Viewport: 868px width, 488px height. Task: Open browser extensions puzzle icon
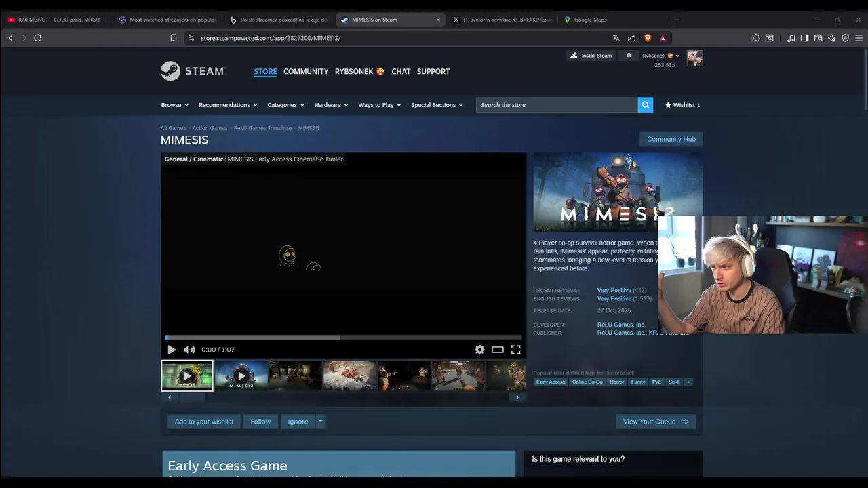click(x=756, y=38)
